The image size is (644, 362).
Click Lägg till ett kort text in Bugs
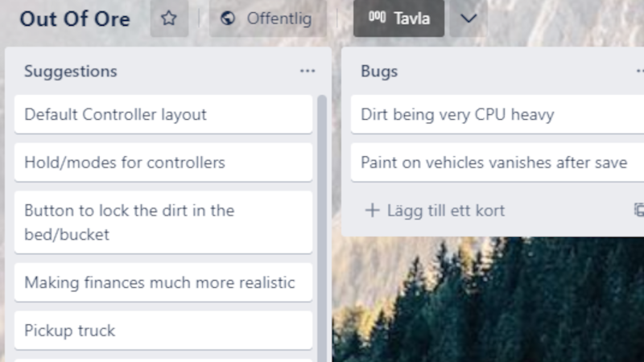click(x=446, y=211)
